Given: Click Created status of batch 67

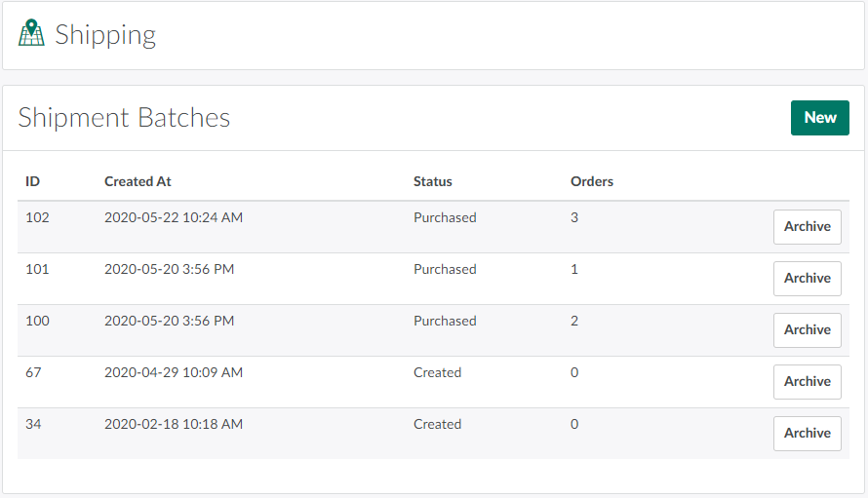Looking at the screenshot, I should [437, 373].
